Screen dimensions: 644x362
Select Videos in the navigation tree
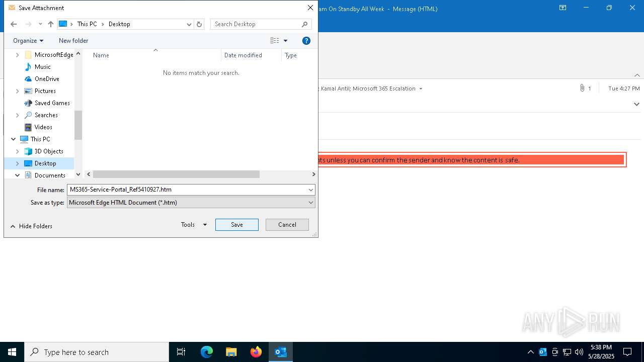pos(43,127)
